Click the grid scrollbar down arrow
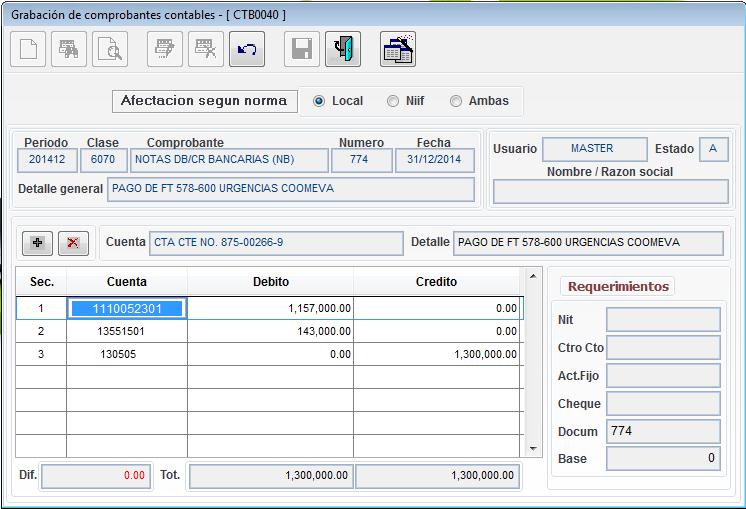The height and width of the screenshot is (509, 746). click(x=533, y=449)
